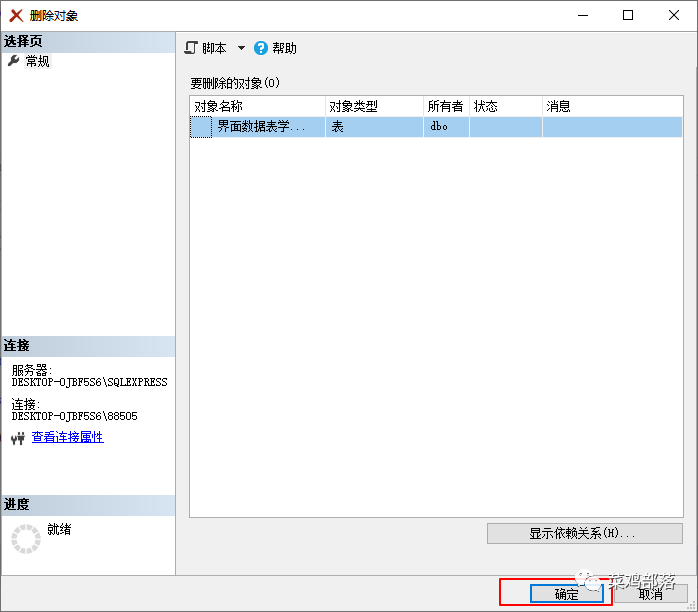Select the 界面数据表学... row name
The image size is (698, 612).
point(261,127)
